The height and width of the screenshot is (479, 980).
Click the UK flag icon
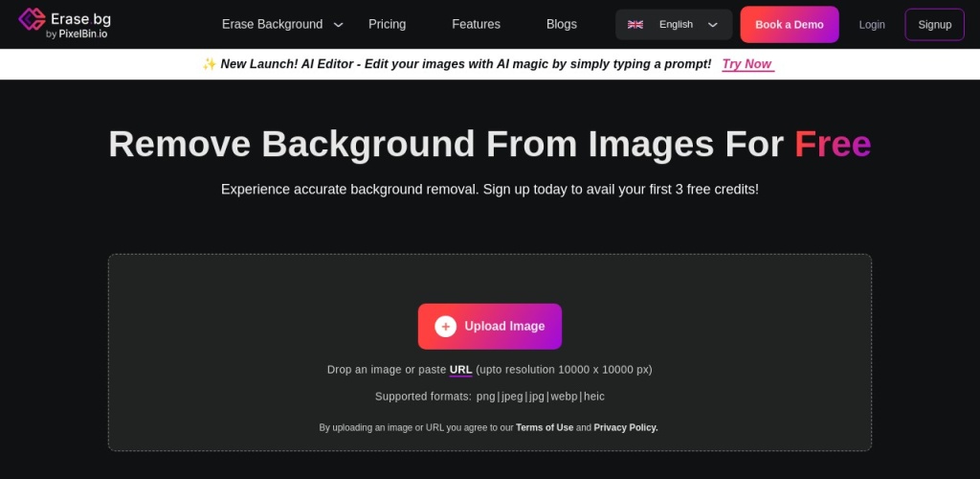(635, 25)
